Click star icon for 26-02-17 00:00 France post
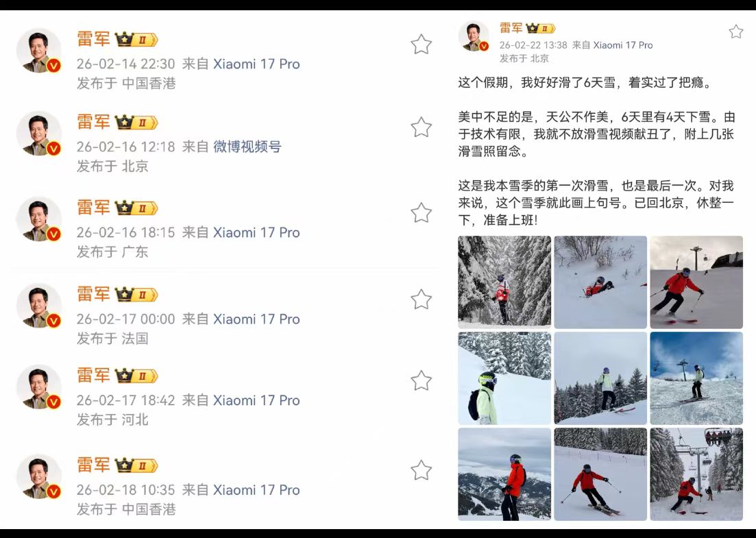 coord(421,299)
